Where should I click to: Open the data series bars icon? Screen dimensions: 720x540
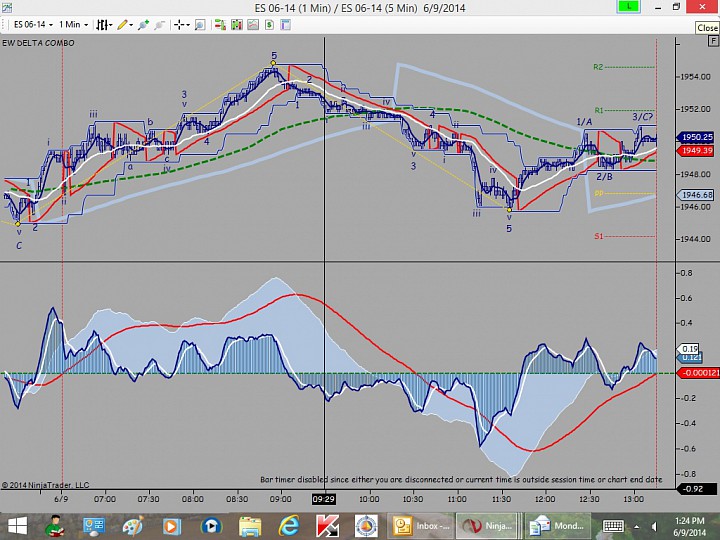[x=236, y=25]
